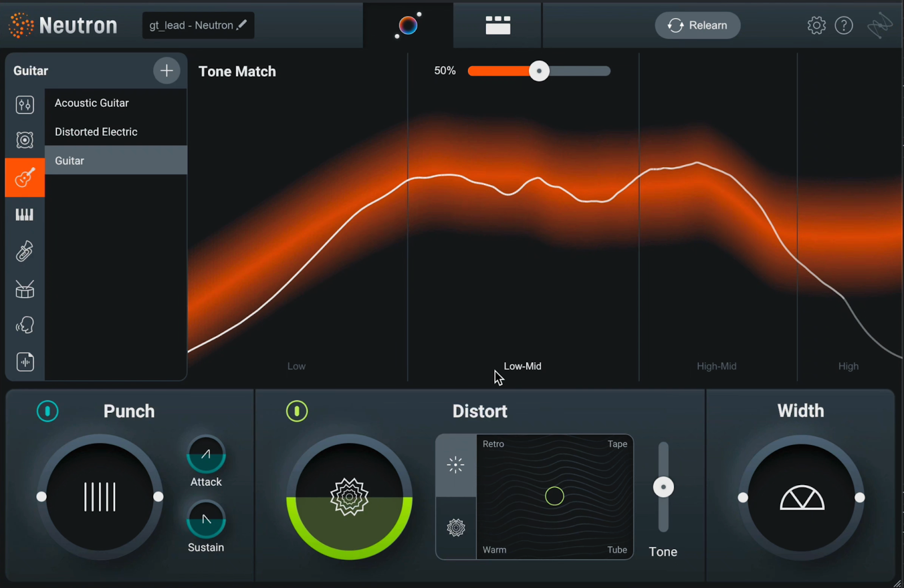Click the Low band label
This screenshot has height=588, width=904.
(297, 366)
